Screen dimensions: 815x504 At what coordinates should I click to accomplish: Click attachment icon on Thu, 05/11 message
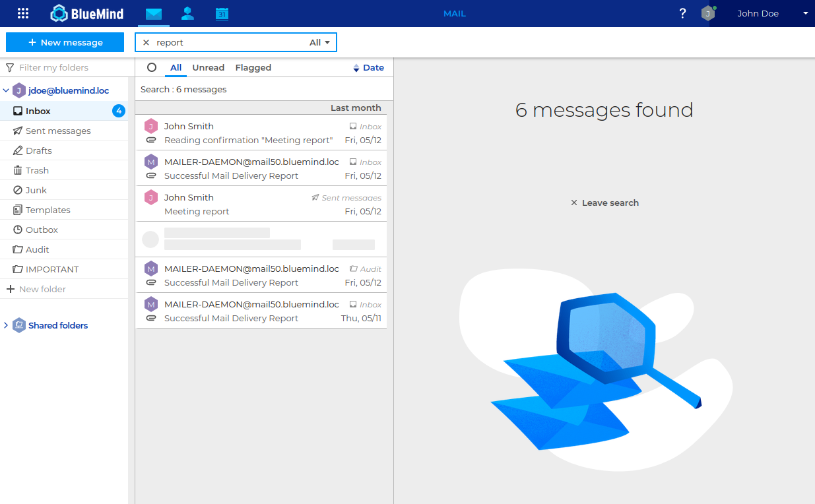pos(151,319)
